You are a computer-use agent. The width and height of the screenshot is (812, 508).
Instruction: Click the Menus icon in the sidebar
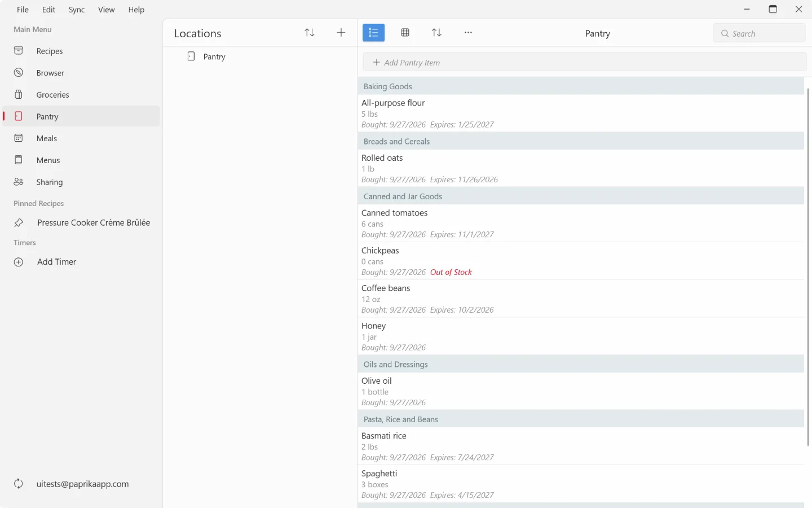tap(19, 160)
